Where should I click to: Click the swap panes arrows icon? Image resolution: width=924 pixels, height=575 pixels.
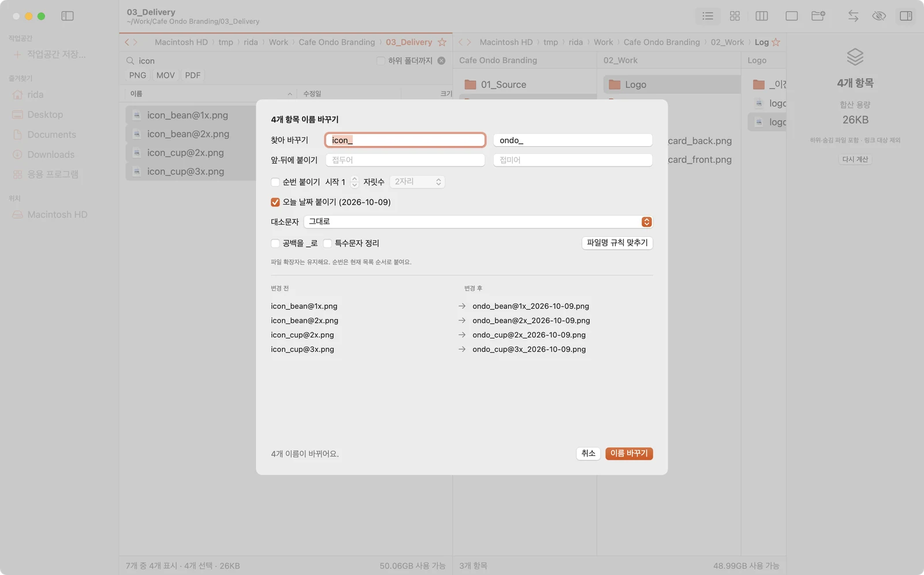click(x=853, y=16)
